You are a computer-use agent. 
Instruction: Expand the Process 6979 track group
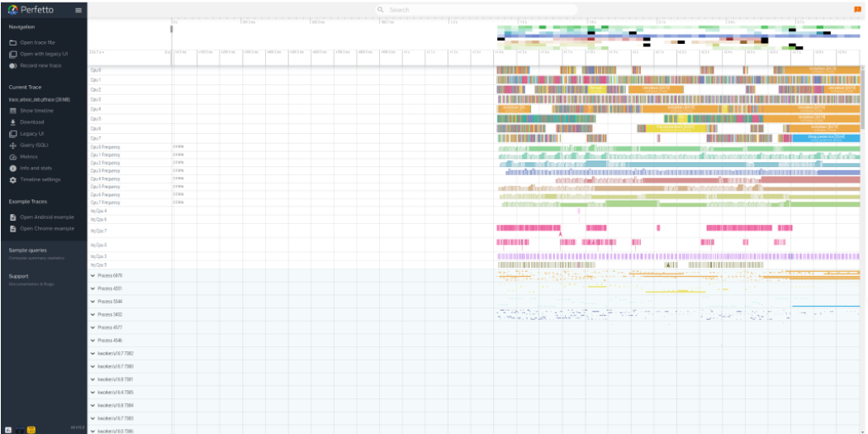tap(92, 275)
